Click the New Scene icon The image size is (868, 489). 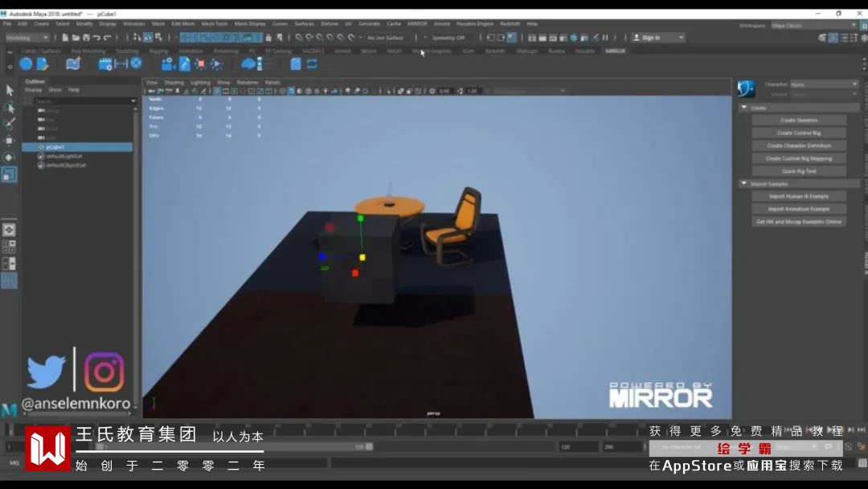65,38
